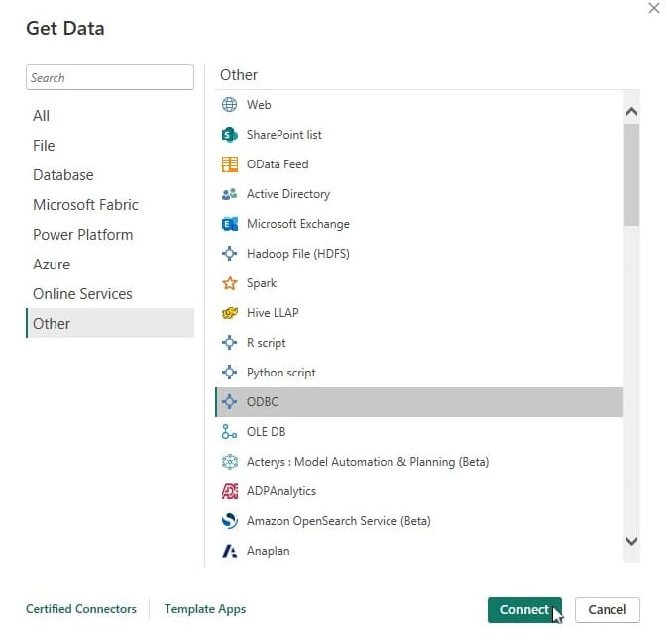The width and height of the screenshot is (667, 644).
Task: Select the SharePoint list entry
Action: (419, 135)
